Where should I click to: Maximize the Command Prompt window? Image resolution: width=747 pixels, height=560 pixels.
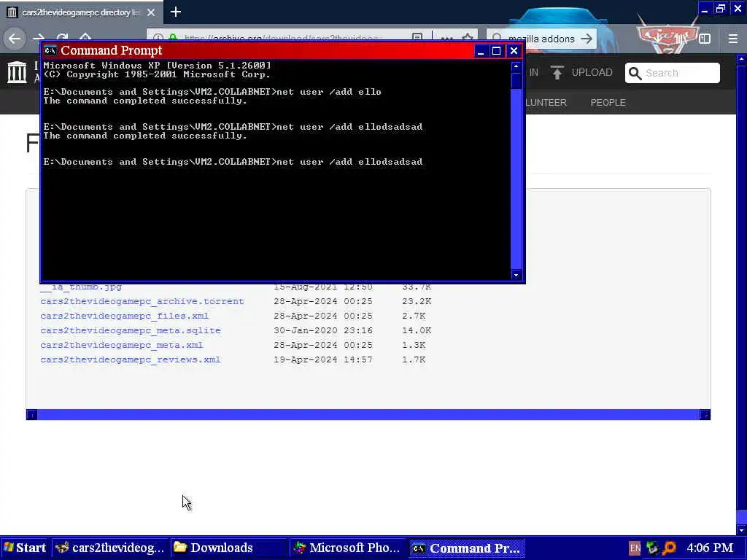pos(496,51)
